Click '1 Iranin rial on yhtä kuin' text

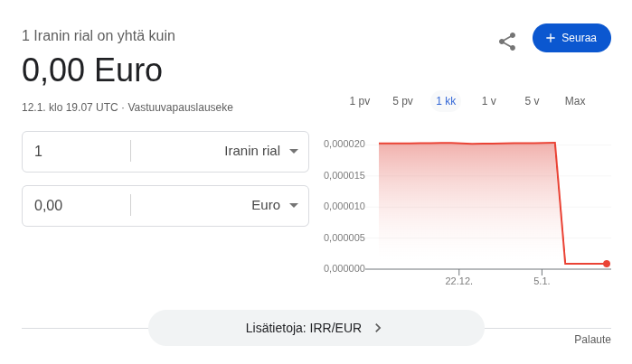pos(99,36)
